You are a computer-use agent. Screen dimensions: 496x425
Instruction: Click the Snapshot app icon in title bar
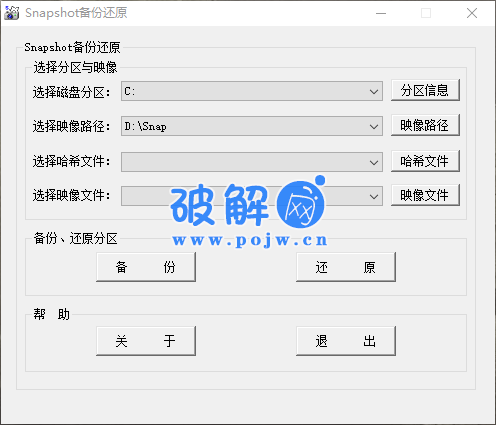pyautogui.click(x=12, y=13)
